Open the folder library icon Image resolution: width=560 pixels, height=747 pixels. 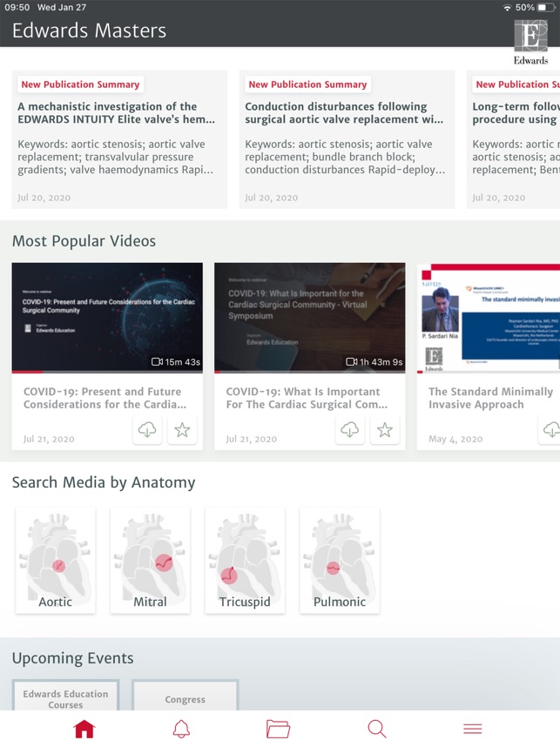(x=278, y=729)
